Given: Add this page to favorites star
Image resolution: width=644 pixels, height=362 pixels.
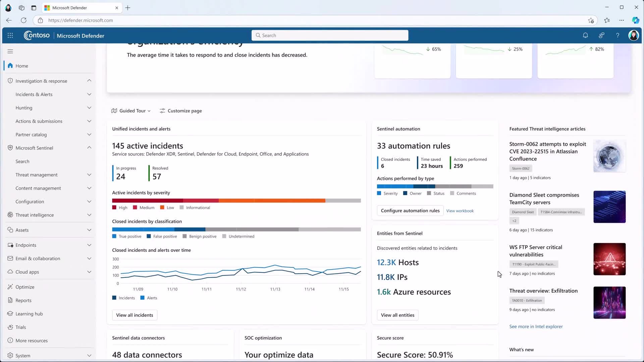Looking at the screenshot, I should [x=591, y=20].
